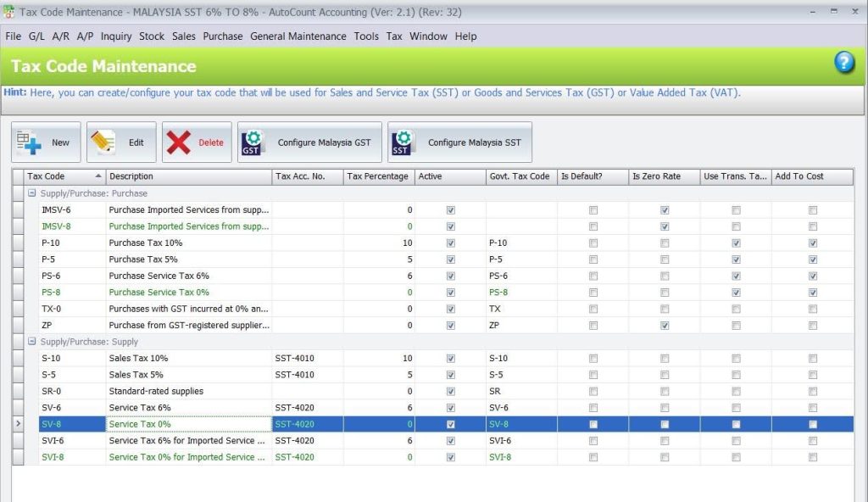Select the Edit pencil icon

tap(104, 141)
